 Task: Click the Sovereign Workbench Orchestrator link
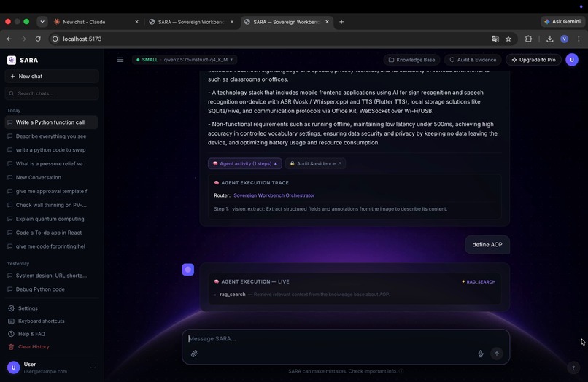pos(274,195)
